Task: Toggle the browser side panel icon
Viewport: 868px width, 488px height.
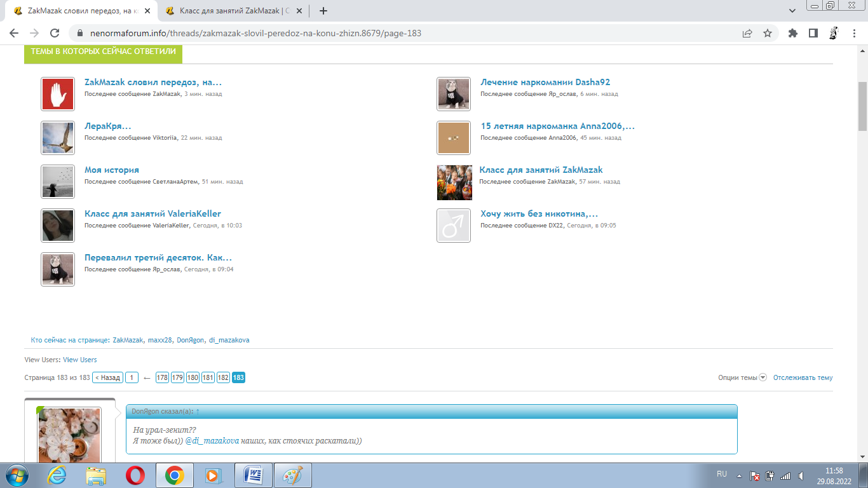Action: 813,34
